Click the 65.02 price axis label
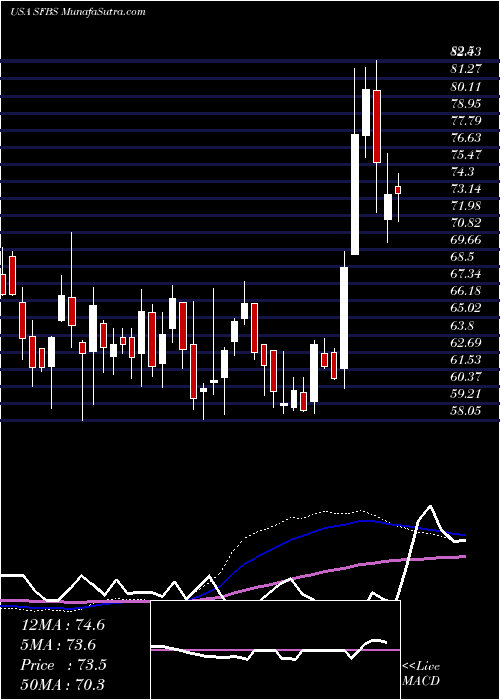500x700 pixels. 466,308
